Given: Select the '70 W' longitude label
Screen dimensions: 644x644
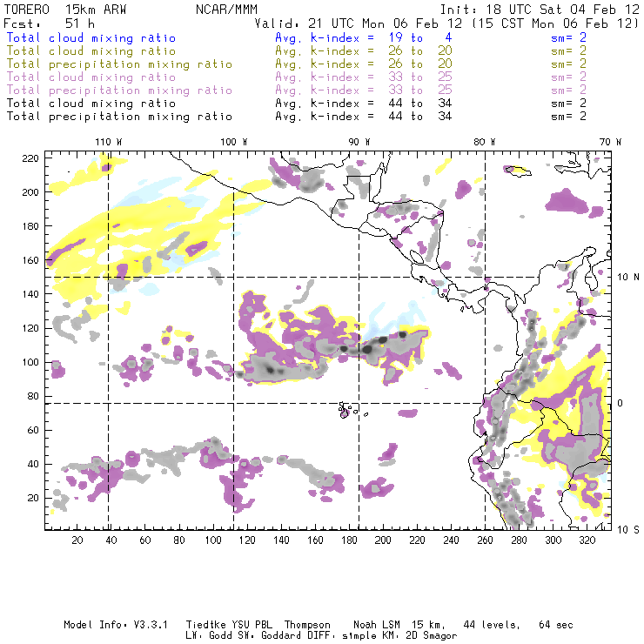Looking at the screenshot, I should point(610,142).
